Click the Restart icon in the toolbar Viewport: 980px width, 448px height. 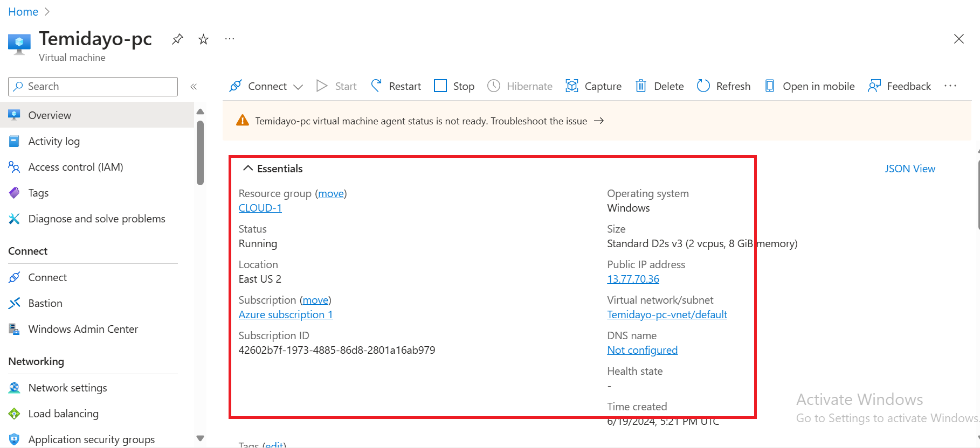click(x=376, y=86)
